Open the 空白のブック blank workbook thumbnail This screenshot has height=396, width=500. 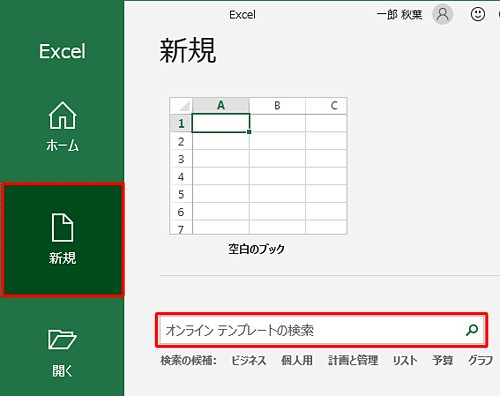(x=258, y=166)
